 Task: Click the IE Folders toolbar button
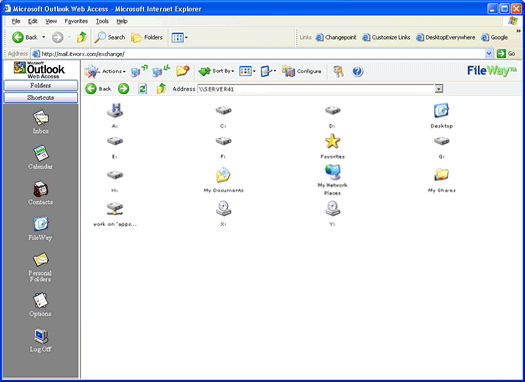147,37
